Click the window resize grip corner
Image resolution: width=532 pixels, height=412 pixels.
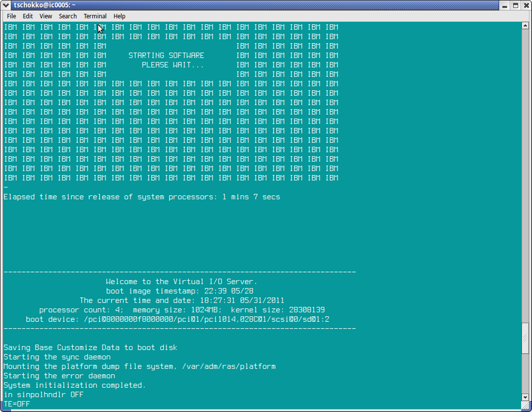(526, 405)
